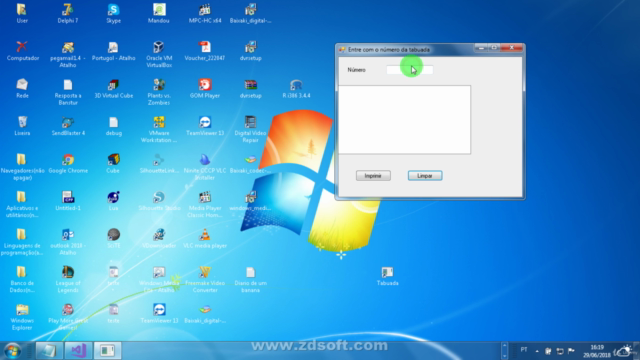This screenshot has width=640, height=360.
Task: Select the SciTE desktop icon
Action: point(113,238)
